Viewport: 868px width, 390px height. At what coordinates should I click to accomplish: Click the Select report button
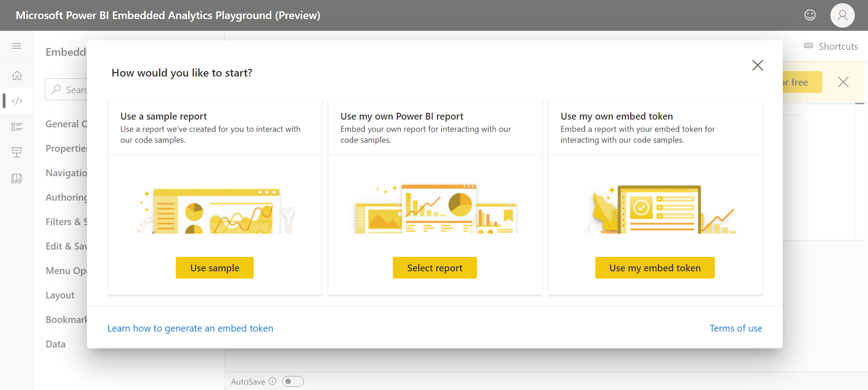(434, 268)
